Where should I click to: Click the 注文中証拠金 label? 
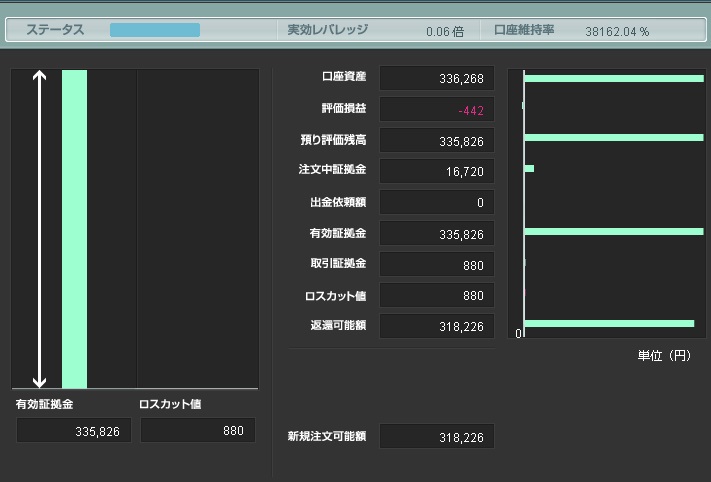click(332, 169)
